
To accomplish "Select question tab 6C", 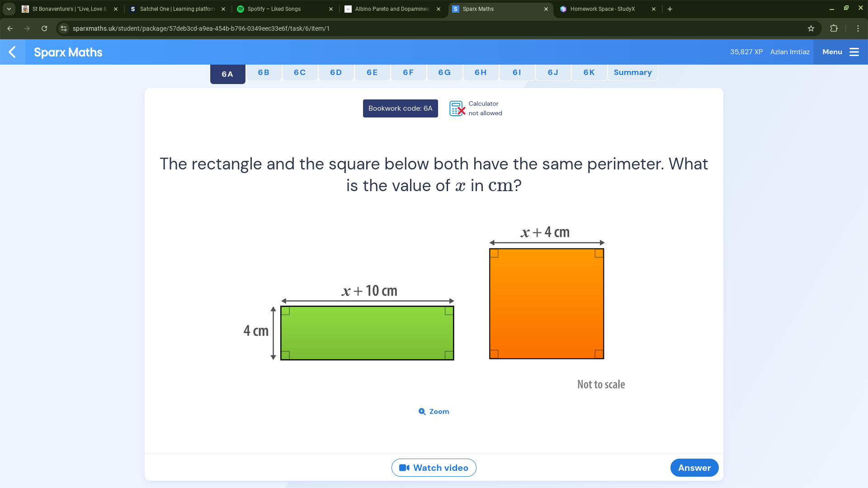I will click(300, 72).
